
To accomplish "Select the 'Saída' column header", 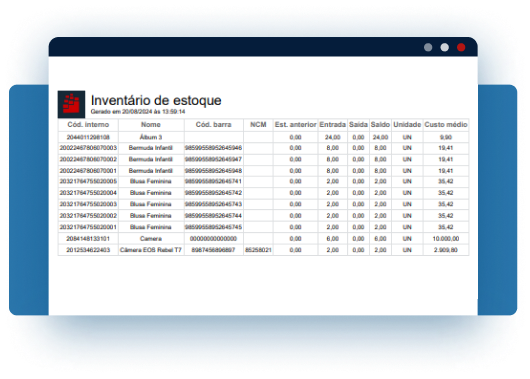I will tap(358, 125).
